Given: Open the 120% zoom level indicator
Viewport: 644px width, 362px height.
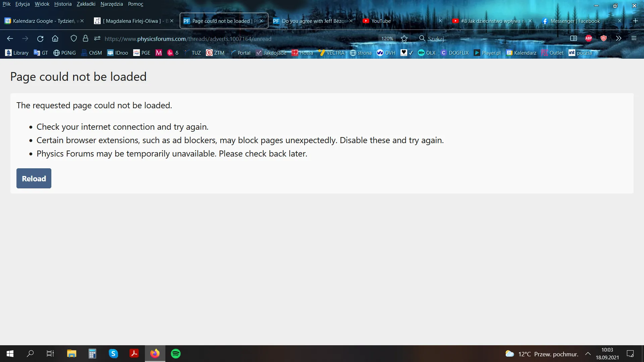Looking at the screenshot, I should (x=387, y=39).
